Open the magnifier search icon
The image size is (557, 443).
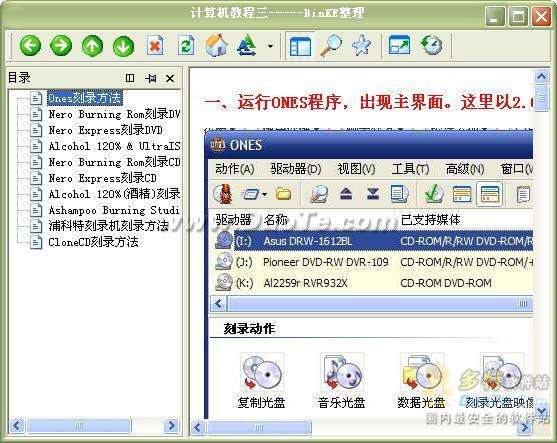(x=331, y=45)
